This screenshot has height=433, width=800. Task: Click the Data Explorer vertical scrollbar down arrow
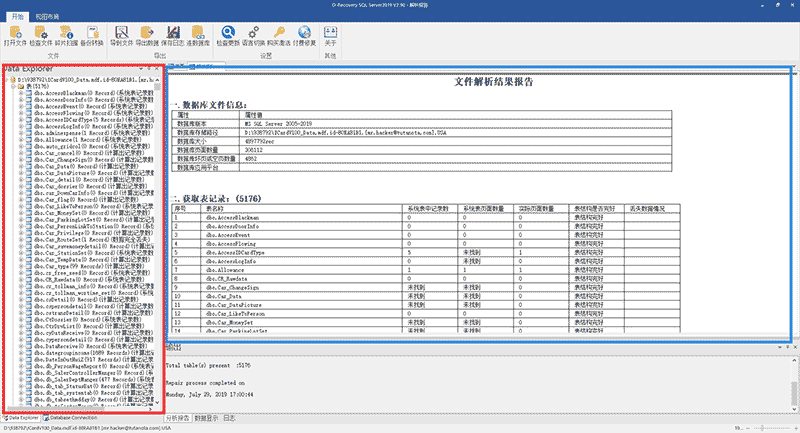point(157,403)
